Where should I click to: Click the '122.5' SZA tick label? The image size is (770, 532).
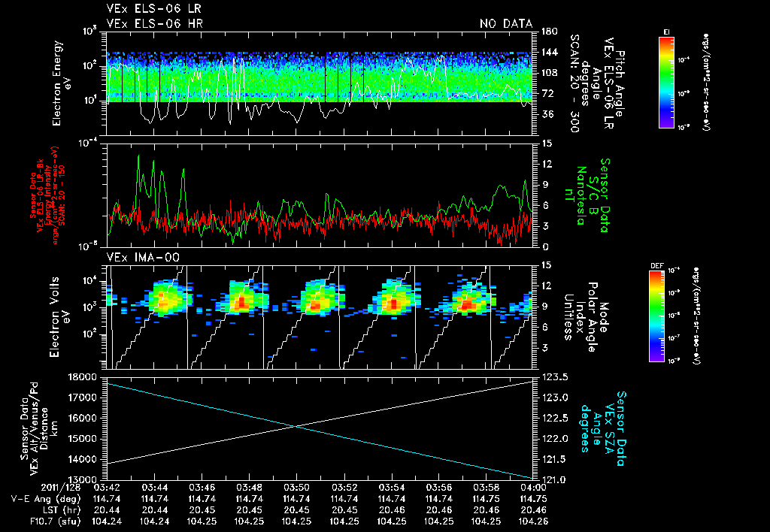[554, 418]
